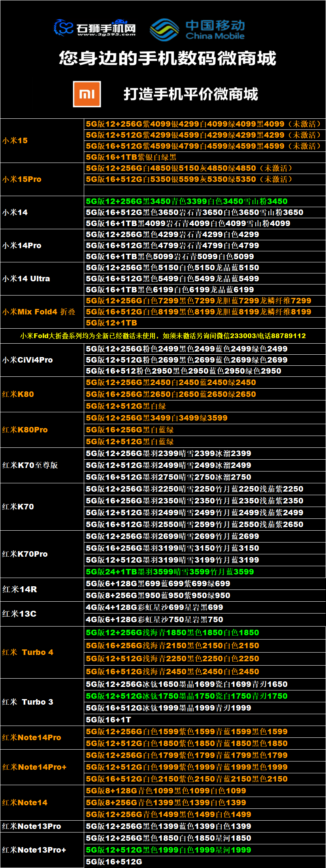Image resolution: width=326 pixels, height=868 pixels.
Task: Select the "小米CiVi4Pro" model cell
Action: pos(42,360)
